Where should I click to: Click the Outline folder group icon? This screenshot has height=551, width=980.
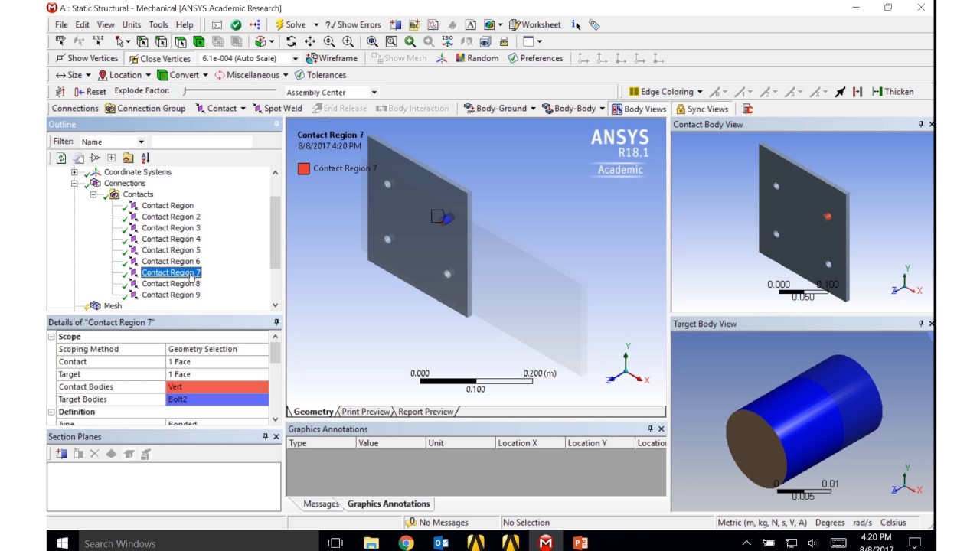pyautogui.click(x=128, y=158)
